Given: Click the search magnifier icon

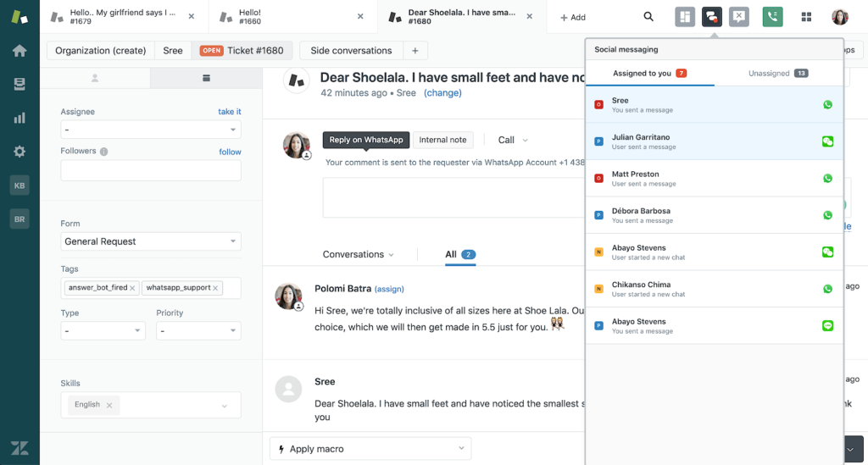Looking at the screenshot, I should tap(648, 17).
